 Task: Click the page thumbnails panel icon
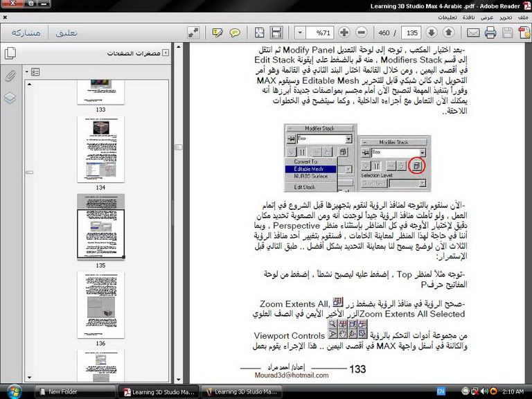[10, 53]
